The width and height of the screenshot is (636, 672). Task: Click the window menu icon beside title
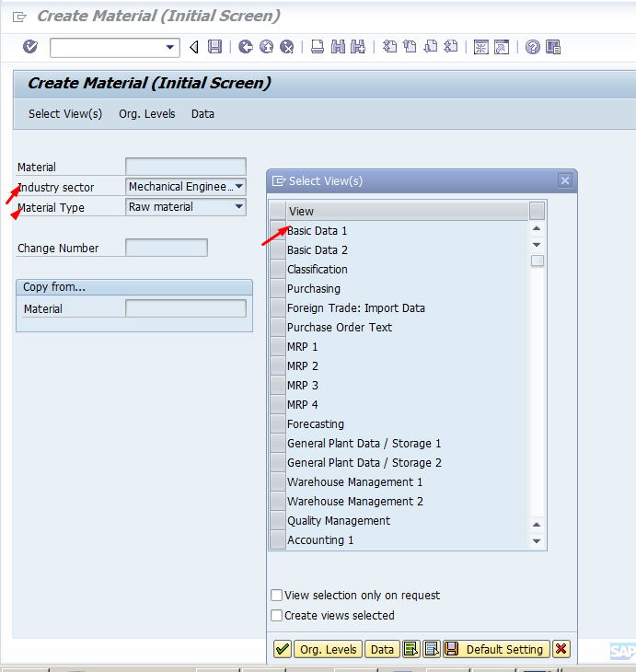tap(19, 17)
